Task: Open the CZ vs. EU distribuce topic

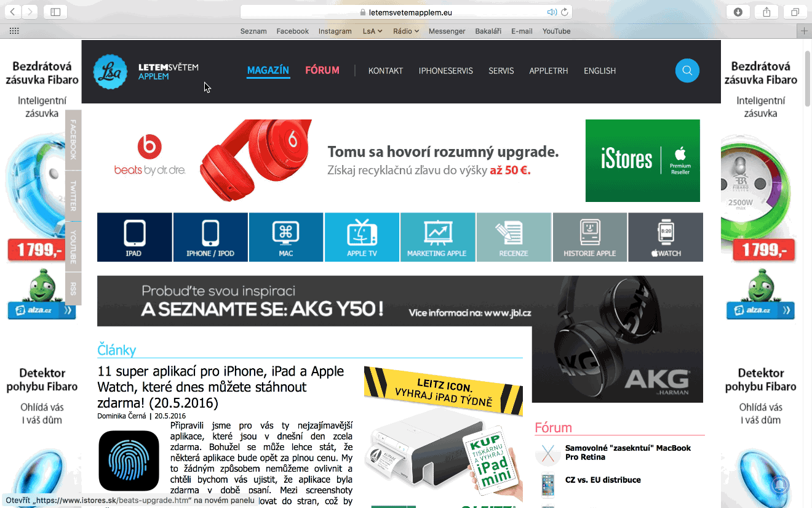Action: (603, 480)
